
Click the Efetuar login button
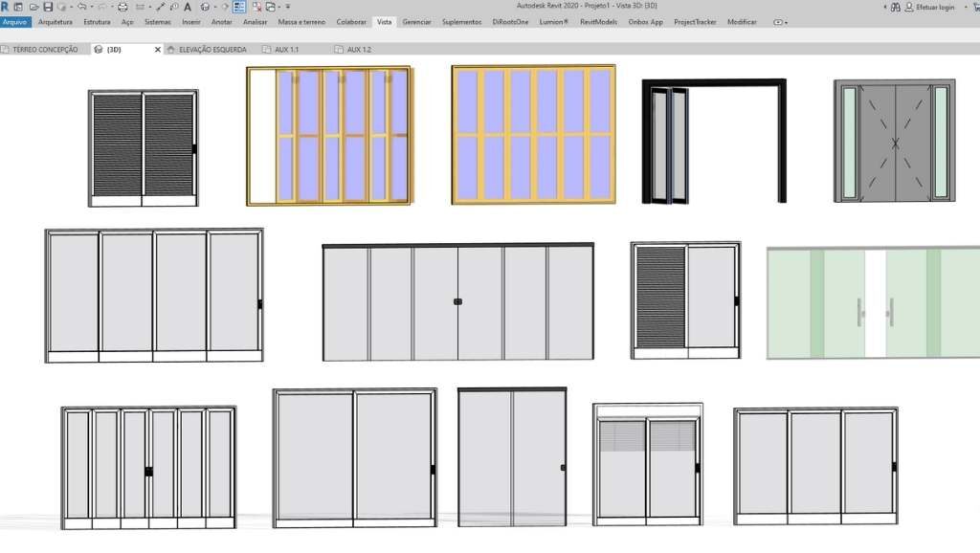click(934, 7)
